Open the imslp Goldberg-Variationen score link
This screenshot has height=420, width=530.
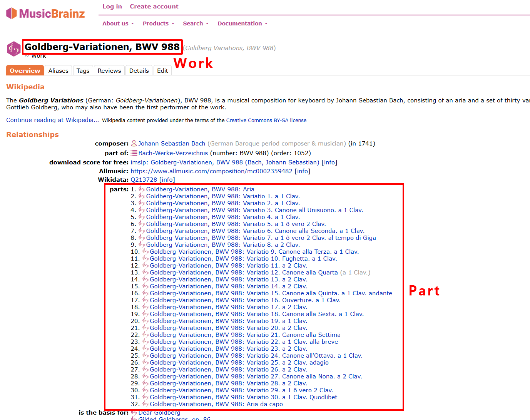click(225, 162)
